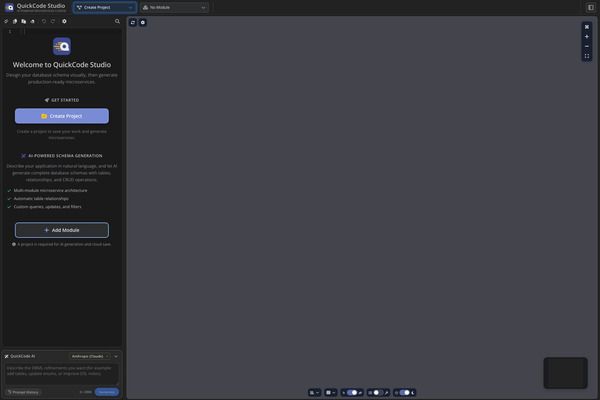Click 'Welcome to QuickCode Studio' title
The image size is (600, 400).
62,65
